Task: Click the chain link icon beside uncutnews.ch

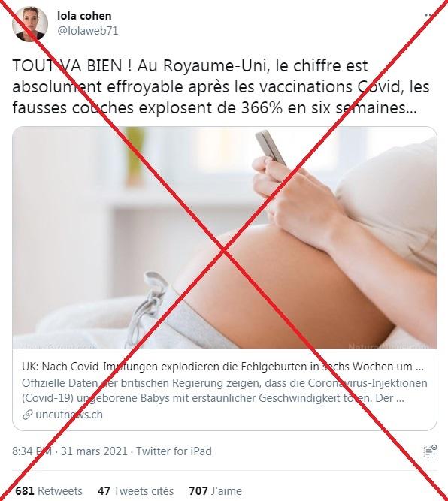Action: pyautogui.click(x=28, y=415)
